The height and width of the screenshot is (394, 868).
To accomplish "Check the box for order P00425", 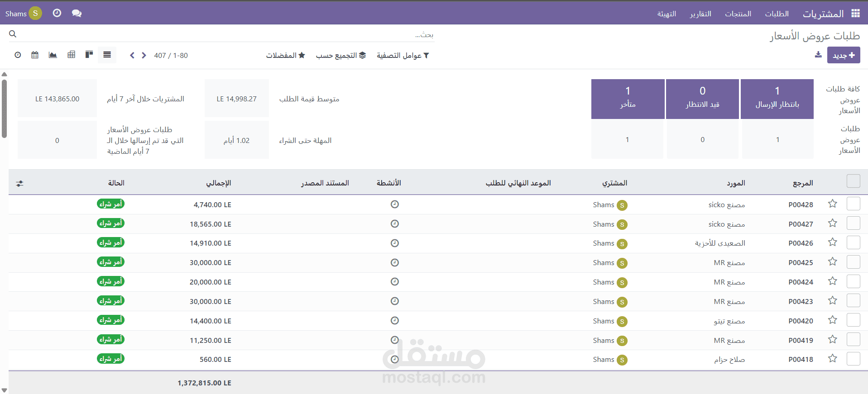I will (854, 262).
